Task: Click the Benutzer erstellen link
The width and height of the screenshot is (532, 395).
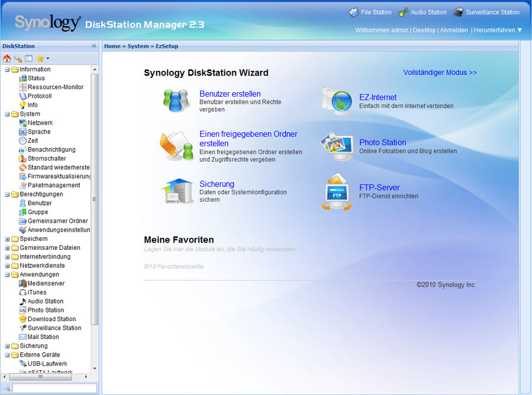Action: click(230, 94)
